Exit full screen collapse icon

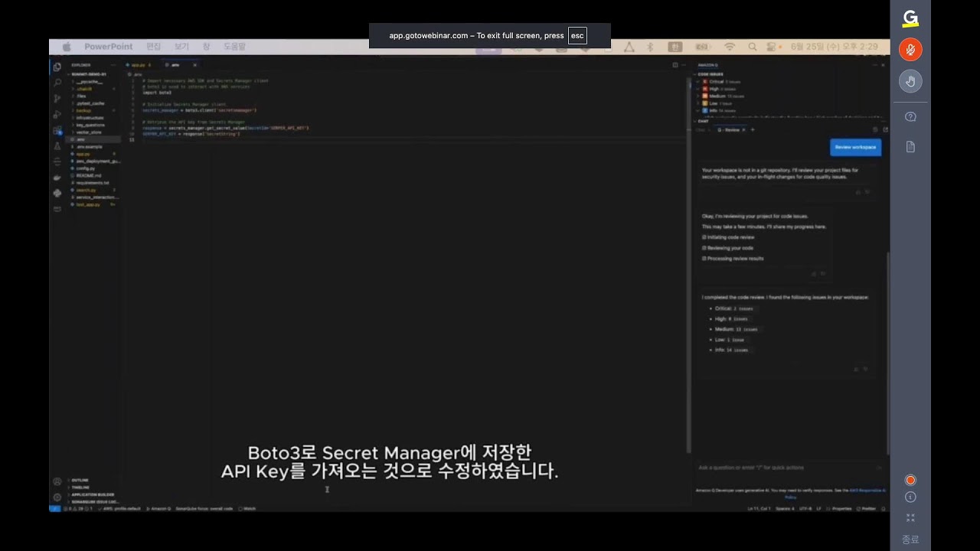pos(910,517)
